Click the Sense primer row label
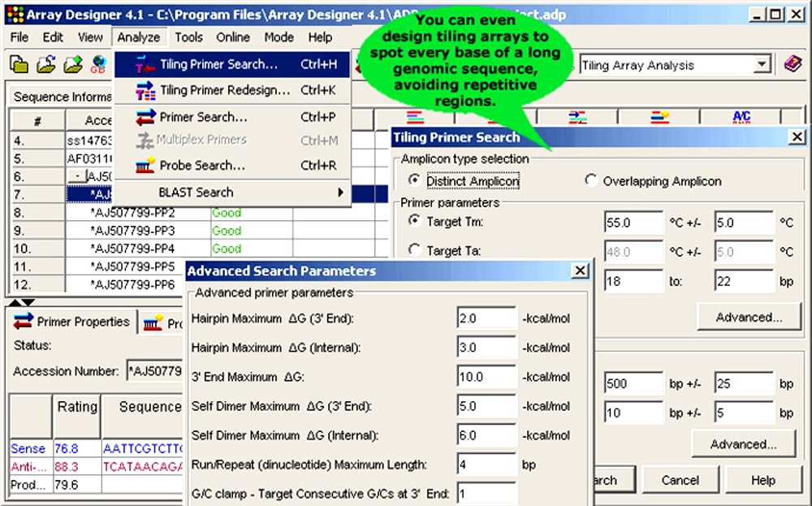812x506 pixels. pos(28,448)
